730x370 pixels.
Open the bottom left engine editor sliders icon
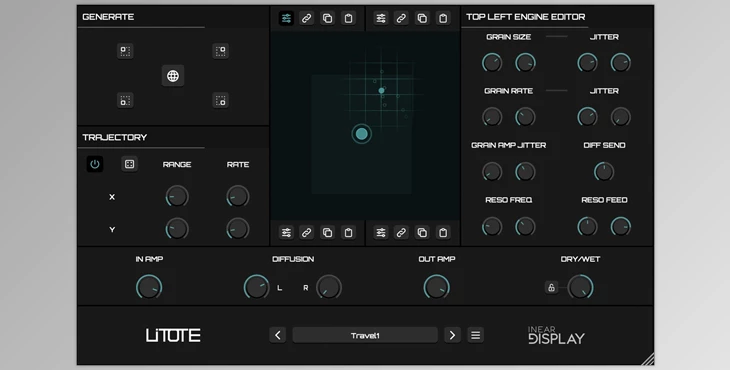pos(286,232)
